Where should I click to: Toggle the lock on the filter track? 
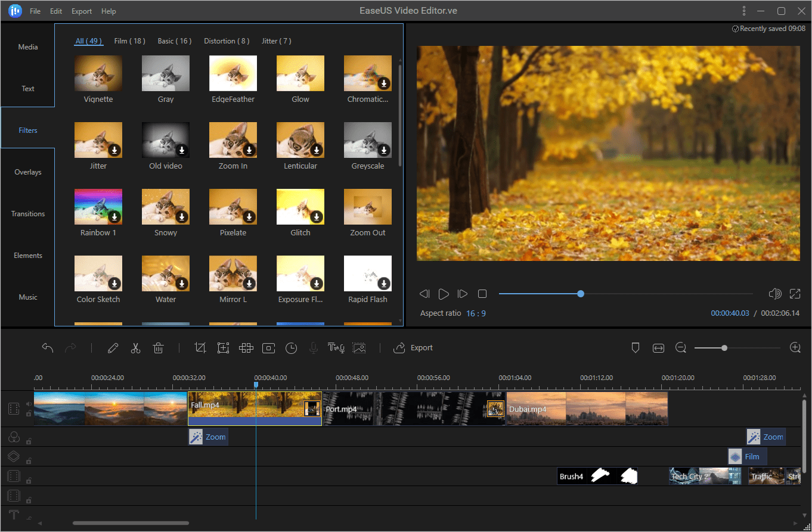29,441
